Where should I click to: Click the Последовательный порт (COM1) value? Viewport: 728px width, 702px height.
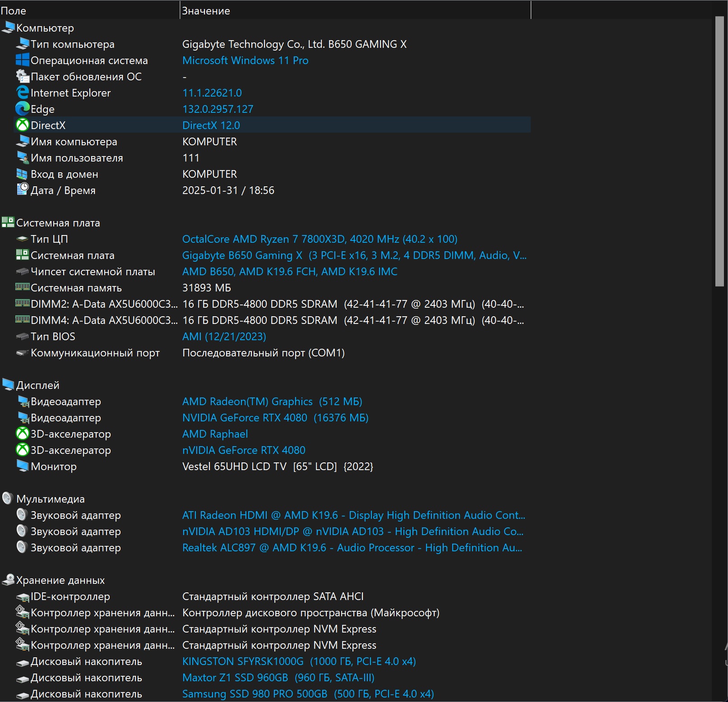pyautogui.click(x=264, y=353)
